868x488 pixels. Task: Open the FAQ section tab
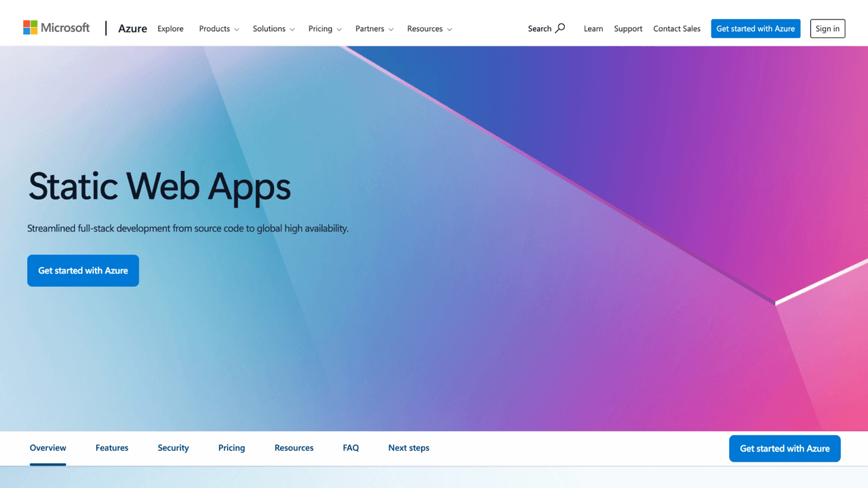[x=351, y=448]
